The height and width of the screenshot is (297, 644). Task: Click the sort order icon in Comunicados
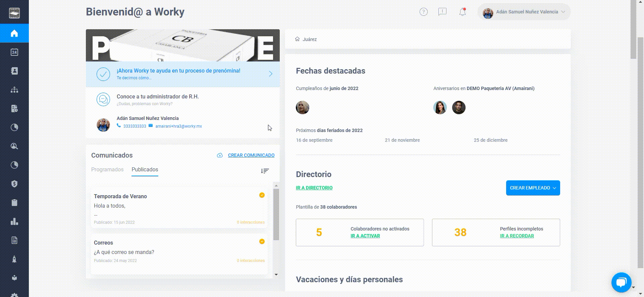pyautogui.click(x=265, y=171)
